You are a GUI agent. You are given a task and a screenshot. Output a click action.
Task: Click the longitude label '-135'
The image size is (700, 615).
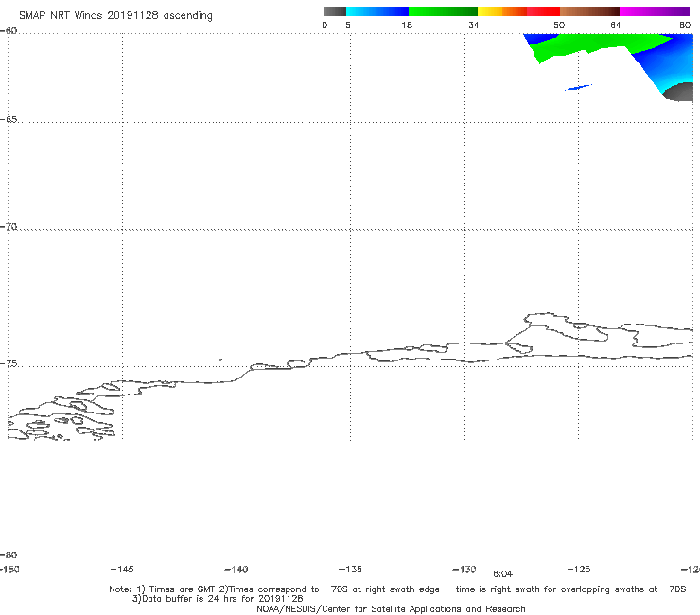350,569
